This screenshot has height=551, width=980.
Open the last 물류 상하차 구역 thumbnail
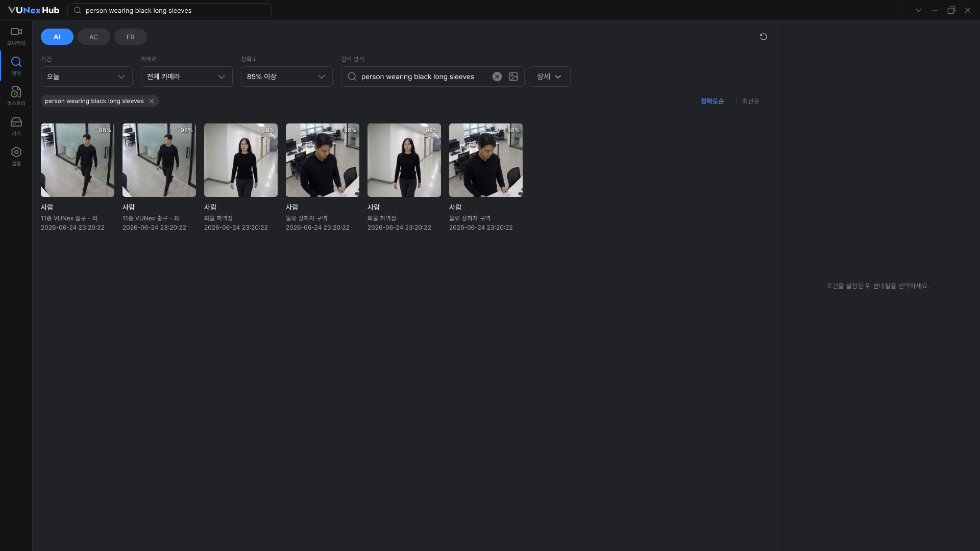pyautogui.click(x=486, y=160)
